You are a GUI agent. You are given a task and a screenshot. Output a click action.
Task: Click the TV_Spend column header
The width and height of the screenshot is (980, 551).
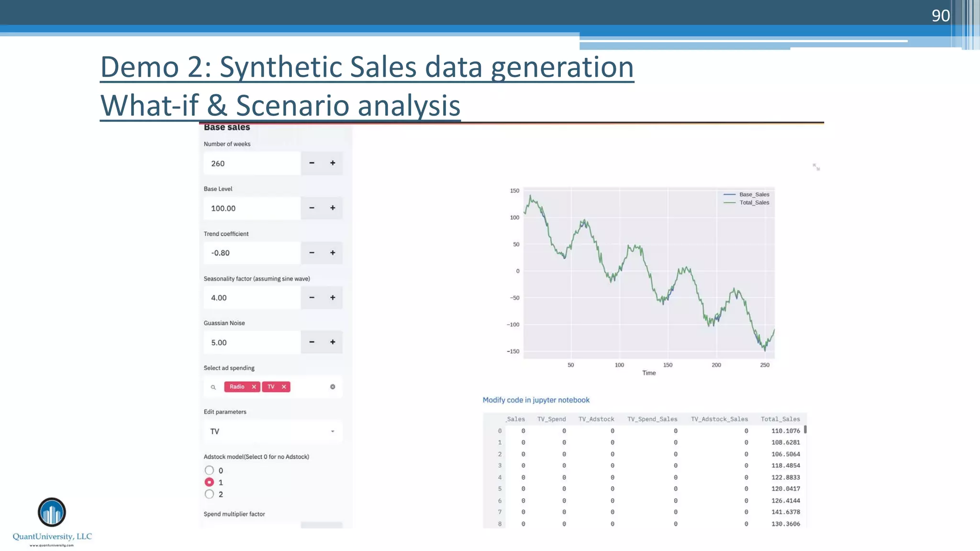point(551,419)
